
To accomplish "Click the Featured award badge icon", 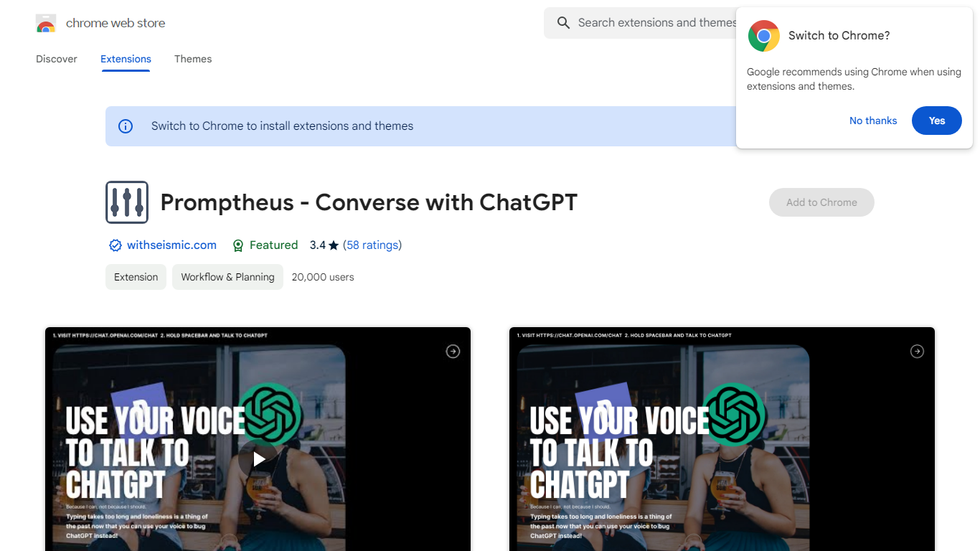I will pos(238,245).
